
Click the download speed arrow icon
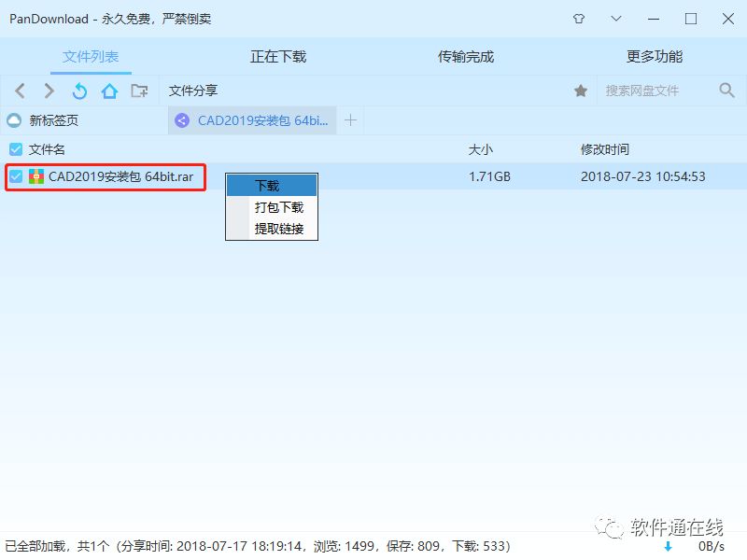(x=668, y=546)
